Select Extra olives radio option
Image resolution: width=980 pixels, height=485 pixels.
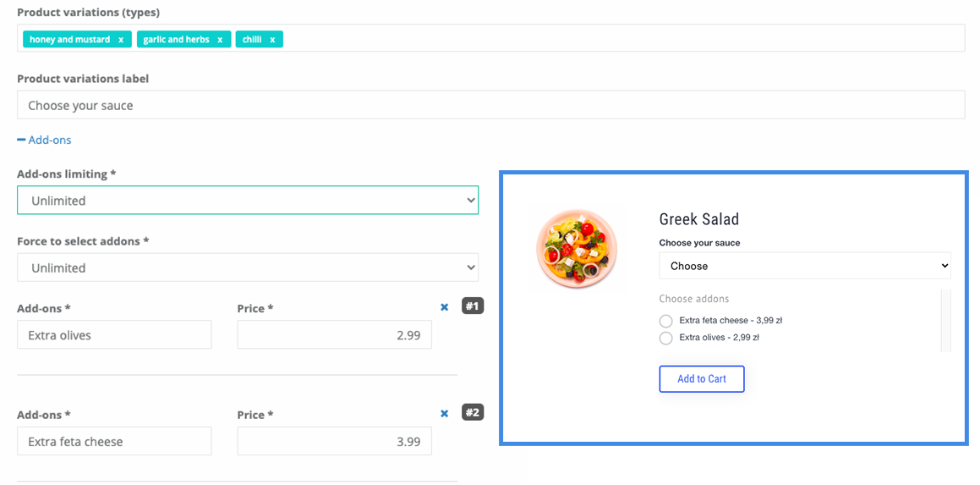click(666, 339)
